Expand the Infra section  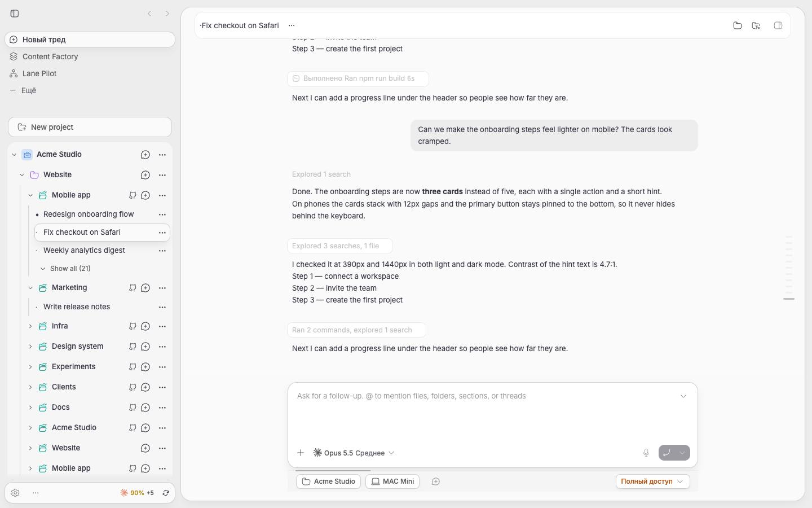pyautogui.click(x=30, y=326)
